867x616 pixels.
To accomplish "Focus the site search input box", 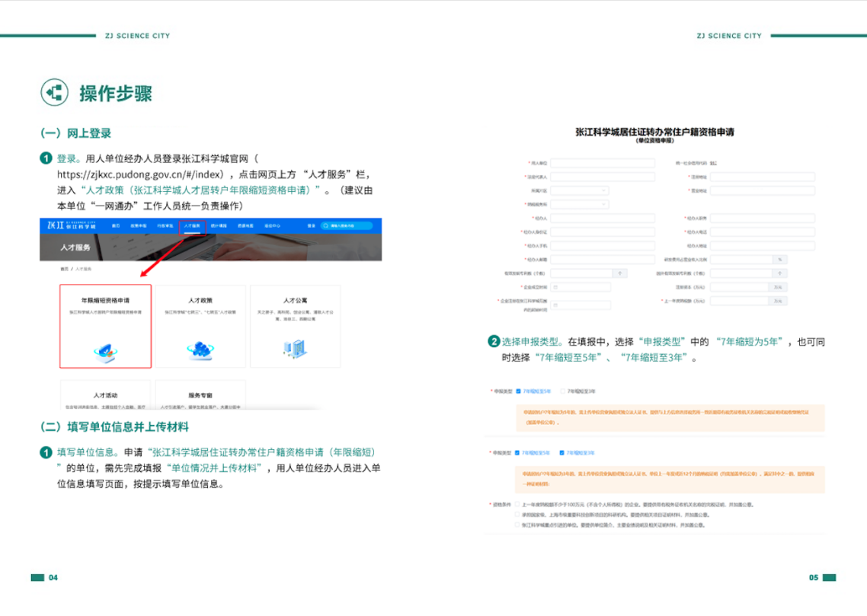I will click(x=347, y=225).
